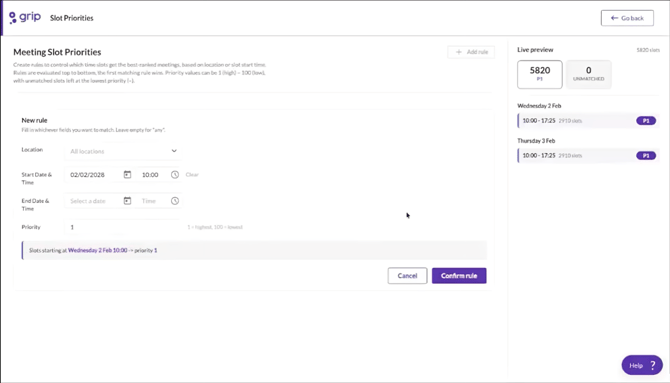
Task: Expand the All locations dropdown
Action: pyautogui.click(x=123, y=151)
